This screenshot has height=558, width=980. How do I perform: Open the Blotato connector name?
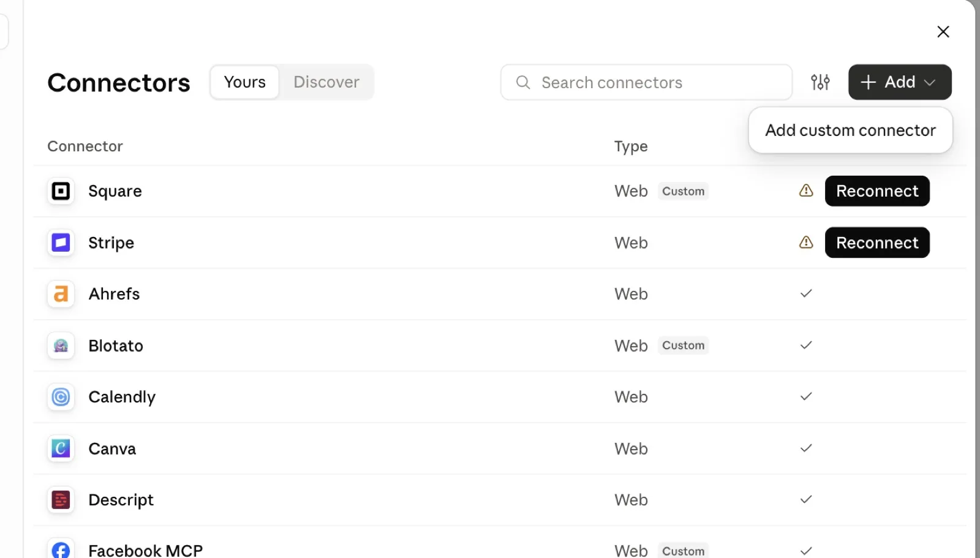(x=116, y=345)
